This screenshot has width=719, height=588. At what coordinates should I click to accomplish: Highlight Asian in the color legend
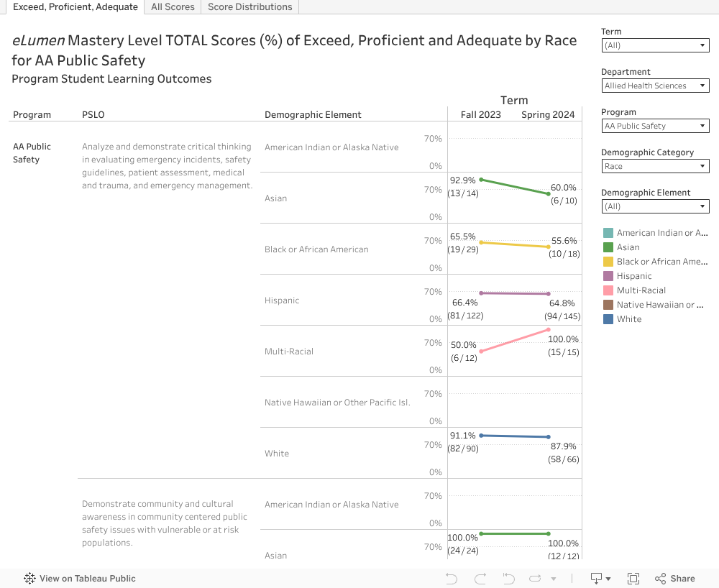click(628, 247)
